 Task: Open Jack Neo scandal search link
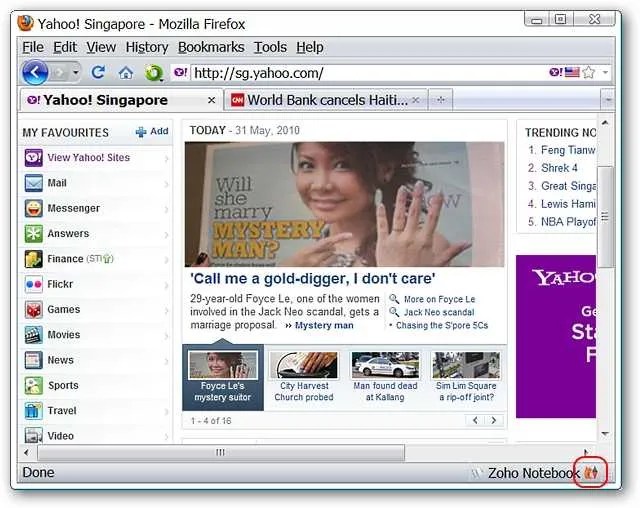439,312
